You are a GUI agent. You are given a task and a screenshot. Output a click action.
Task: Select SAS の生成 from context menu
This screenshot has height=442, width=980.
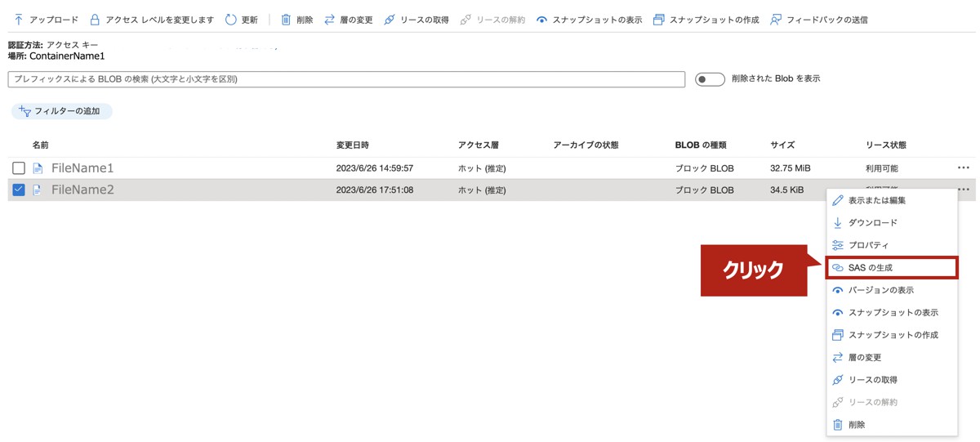(875, 267)
